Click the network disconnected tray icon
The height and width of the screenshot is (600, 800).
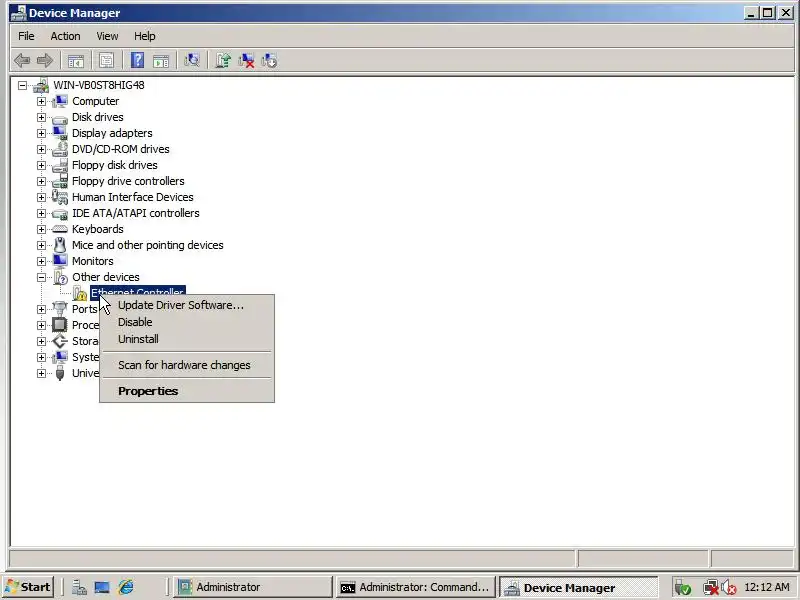(x=711, y=588)
